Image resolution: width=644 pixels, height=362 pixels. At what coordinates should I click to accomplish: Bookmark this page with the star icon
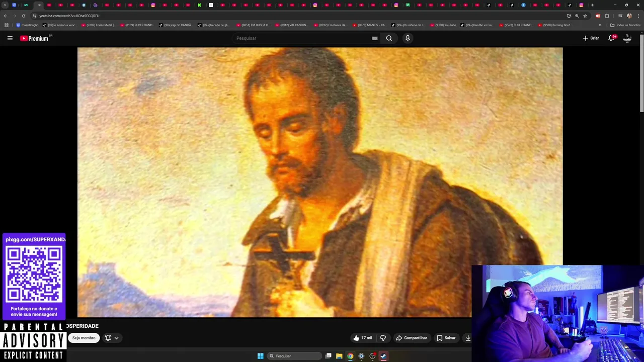click(x=585, y=16)
